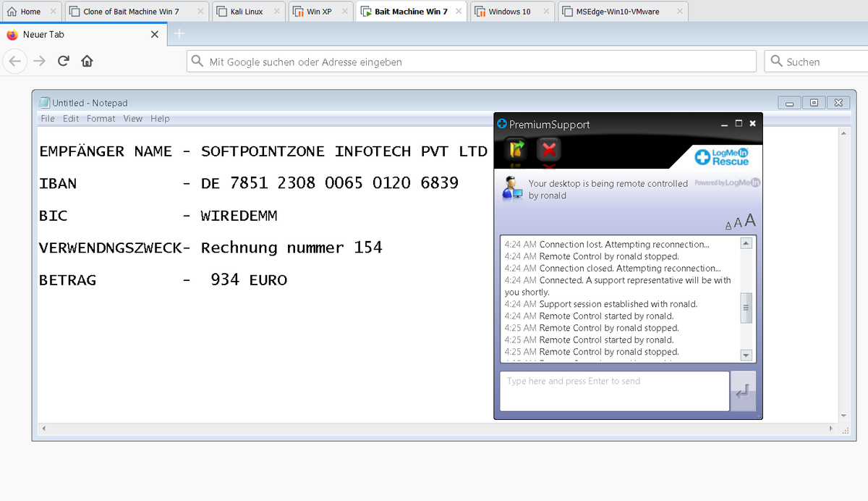
Task: Open Notepad File menu
Action: (48, 119)
